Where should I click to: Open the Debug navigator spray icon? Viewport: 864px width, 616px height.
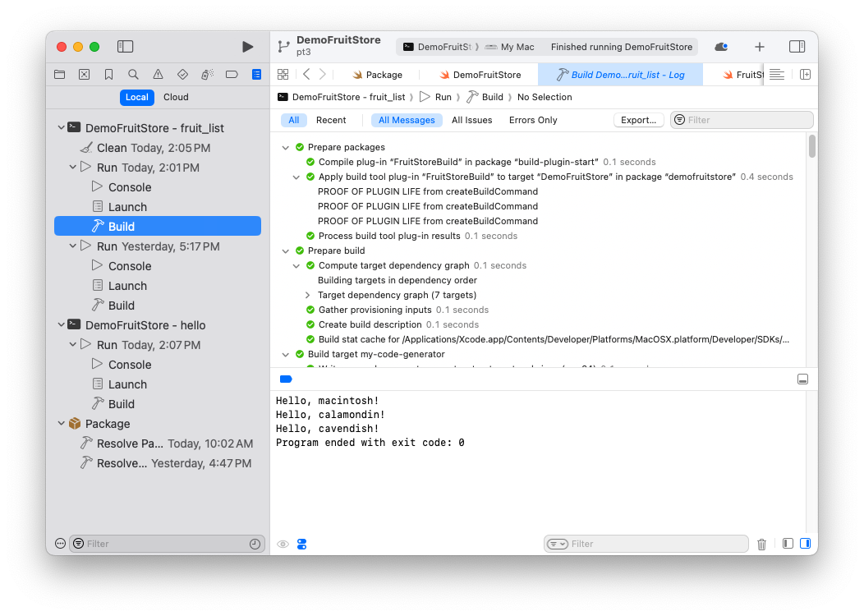coord(207,75)
